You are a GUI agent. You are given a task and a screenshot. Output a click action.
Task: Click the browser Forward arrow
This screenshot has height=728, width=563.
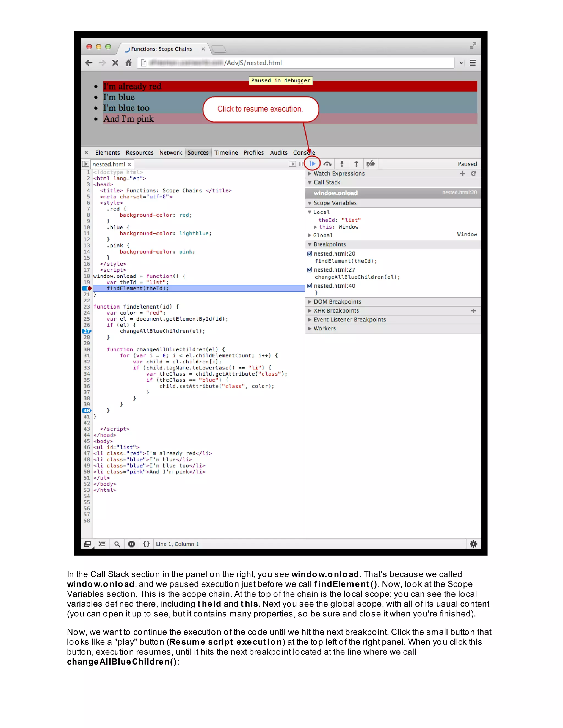(x=102, y=63)
